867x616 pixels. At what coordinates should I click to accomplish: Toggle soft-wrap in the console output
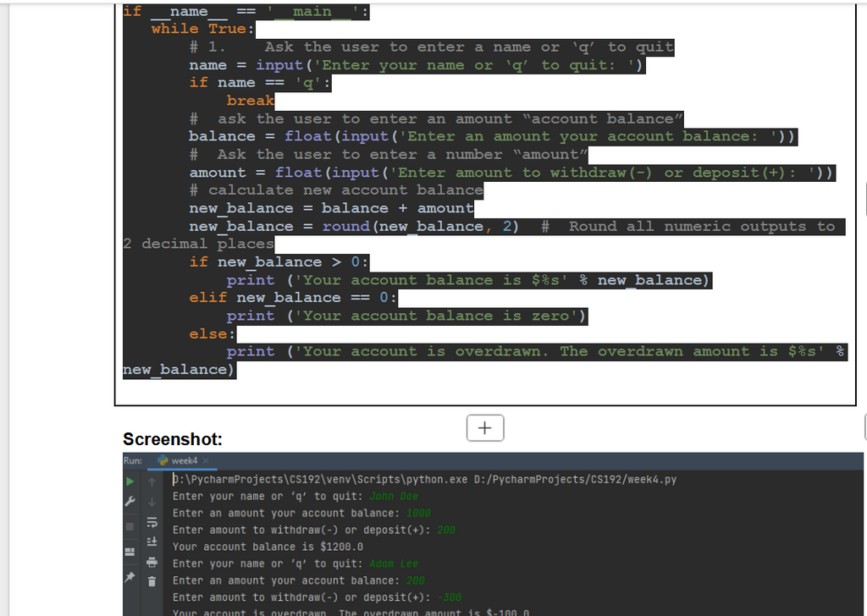coord(153,522)
